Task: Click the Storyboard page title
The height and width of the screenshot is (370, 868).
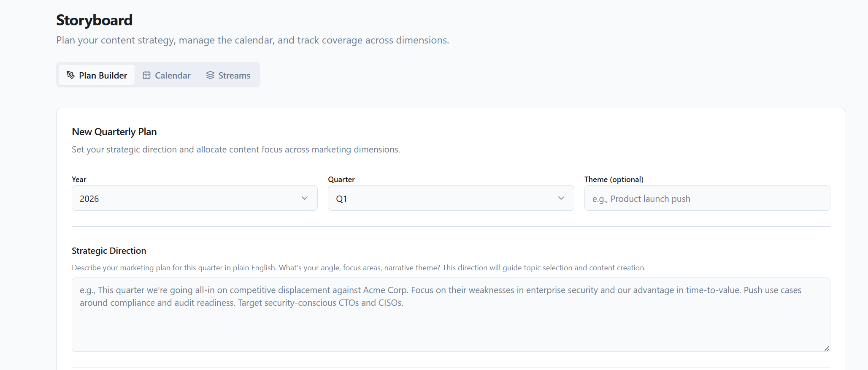Action: point(94,20)
